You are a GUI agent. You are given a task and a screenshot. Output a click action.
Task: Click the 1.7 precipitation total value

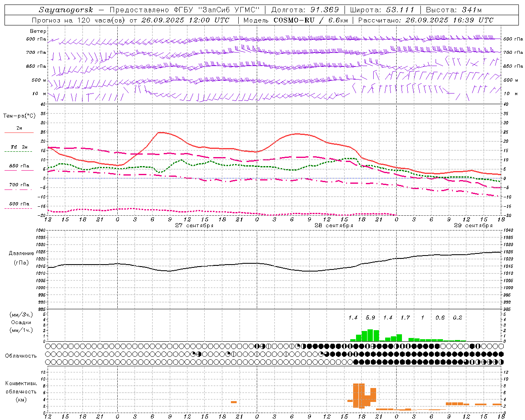(405, 317)
